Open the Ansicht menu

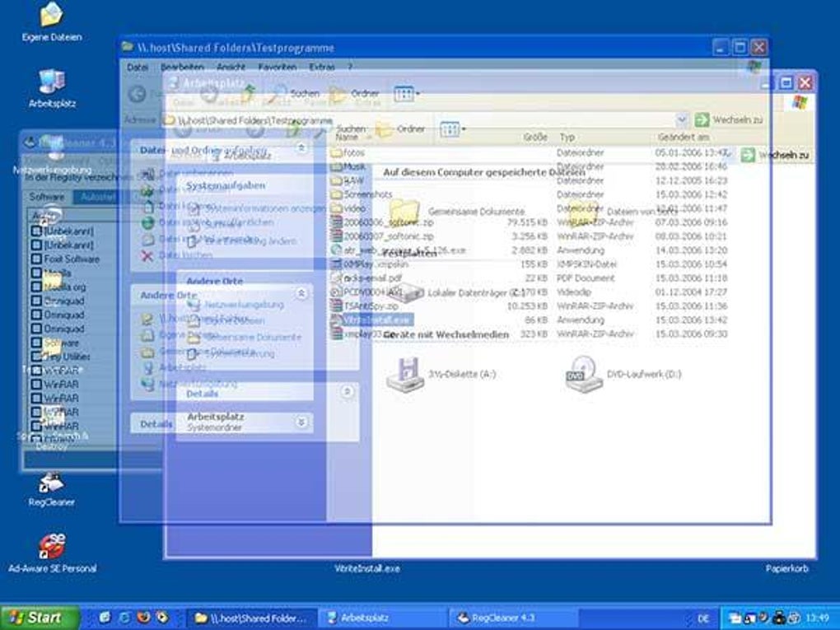pos(231,67)
